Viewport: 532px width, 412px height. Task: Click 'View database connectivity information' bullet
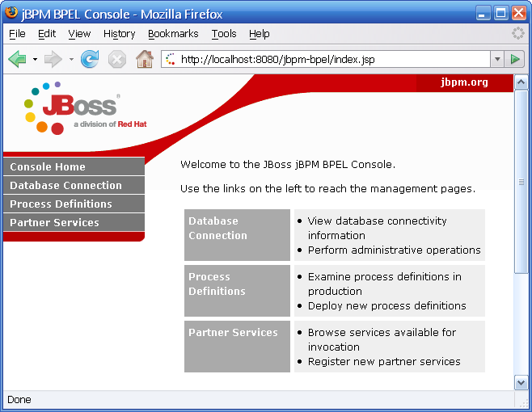pyautogui.click(x=377, y=228)
